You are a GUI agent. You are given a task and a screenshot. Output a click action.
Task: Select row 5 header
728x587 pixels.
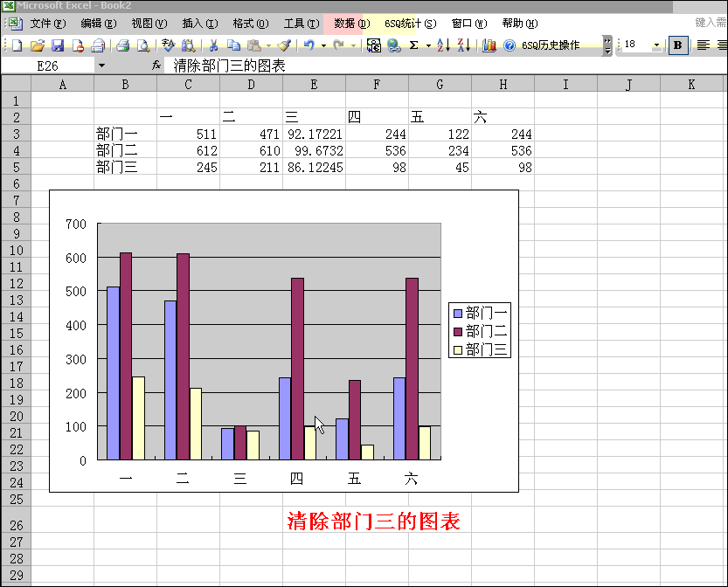point(16,167)
